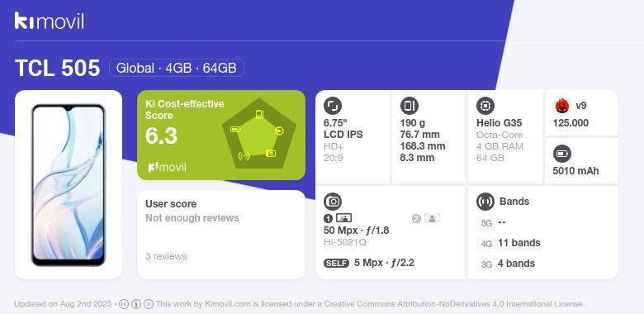Click the phone dimensions icon above 190 g

409,106
